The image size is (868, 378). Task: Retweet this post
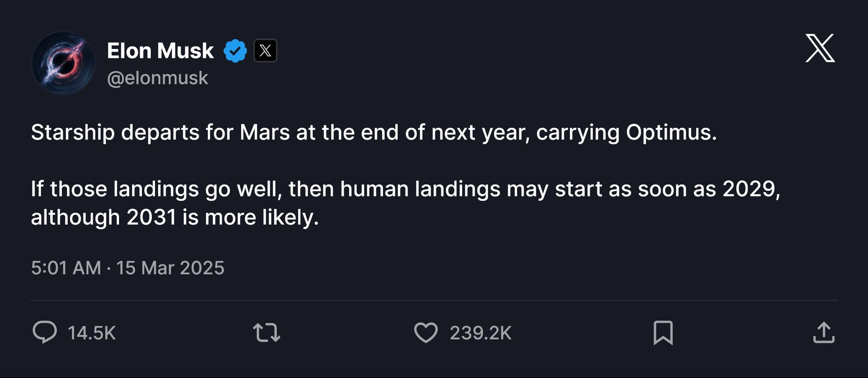266,333
